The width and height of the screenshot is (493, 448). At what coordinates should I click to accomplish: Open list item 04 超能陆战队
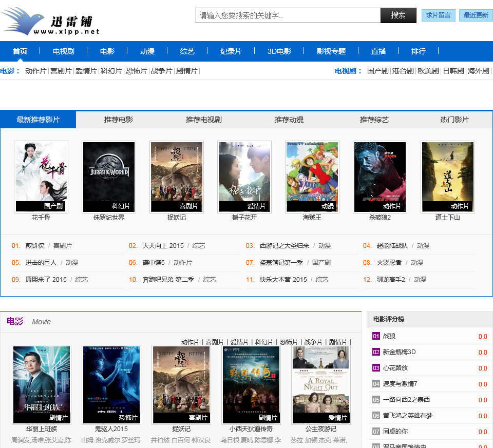point(392,246)
